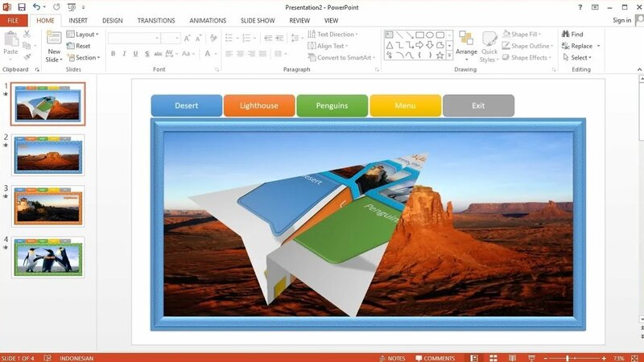Click the Copy icon in Clipboard group
Screen dimensions: 644x362
(27, 46)
